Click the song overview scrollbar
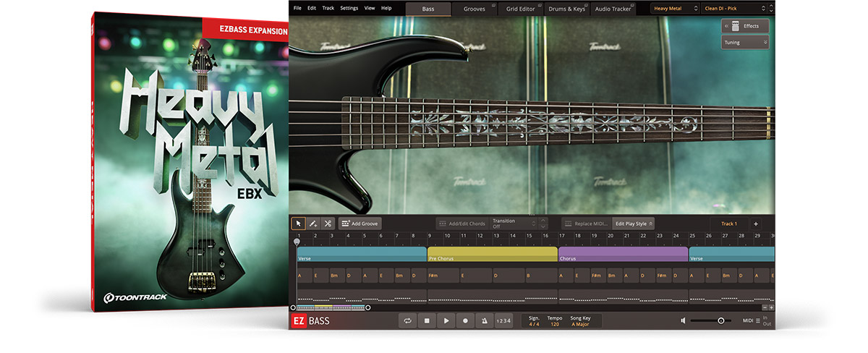This screenshot has width=868, height=353. [331, 307]
